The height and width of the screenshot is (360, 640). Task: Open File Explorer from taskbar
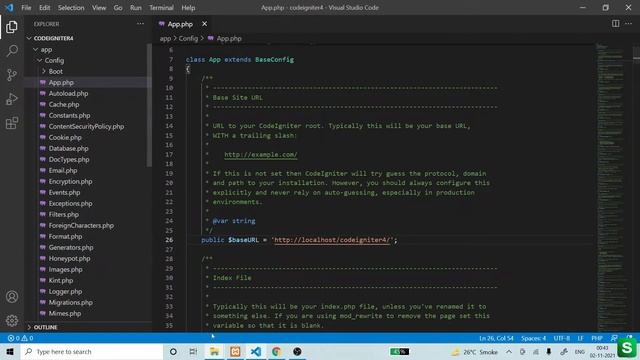pyautogui.click(x=214, y=351)
